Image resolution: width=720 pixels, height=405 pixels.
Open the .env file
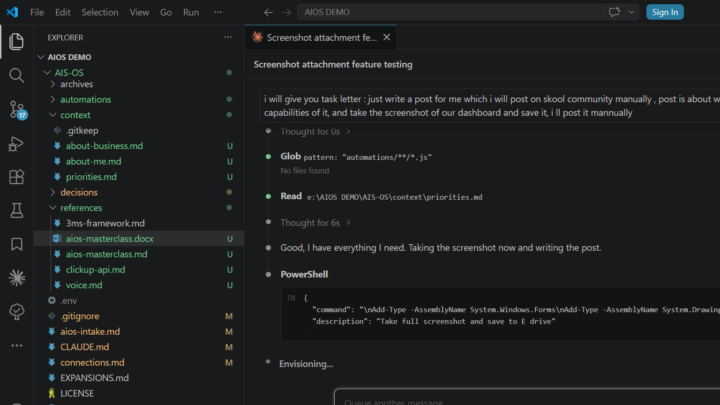68,300
